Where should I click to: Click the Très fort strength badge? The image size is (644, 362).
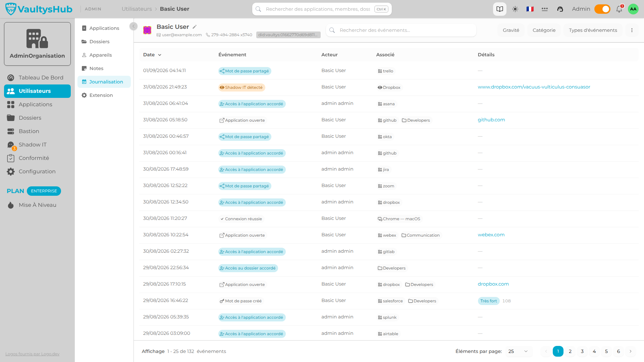pos(488,301)
